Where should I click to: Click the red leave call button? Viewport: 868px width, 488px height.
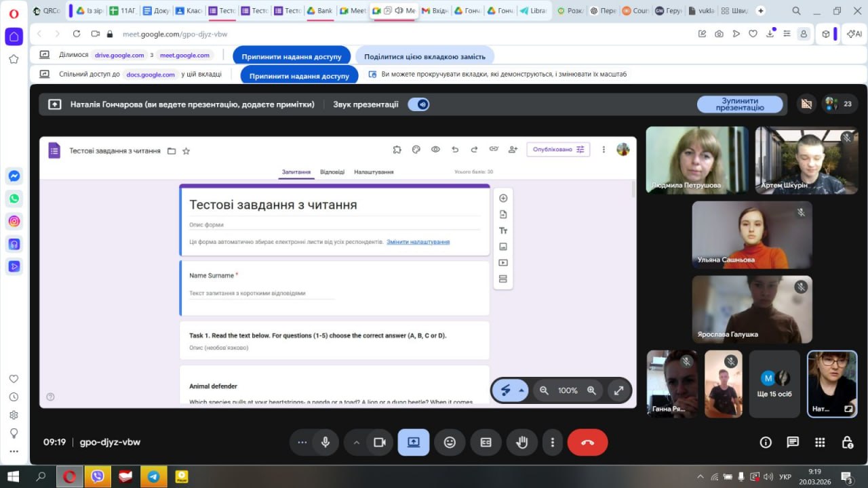[587, 443]
